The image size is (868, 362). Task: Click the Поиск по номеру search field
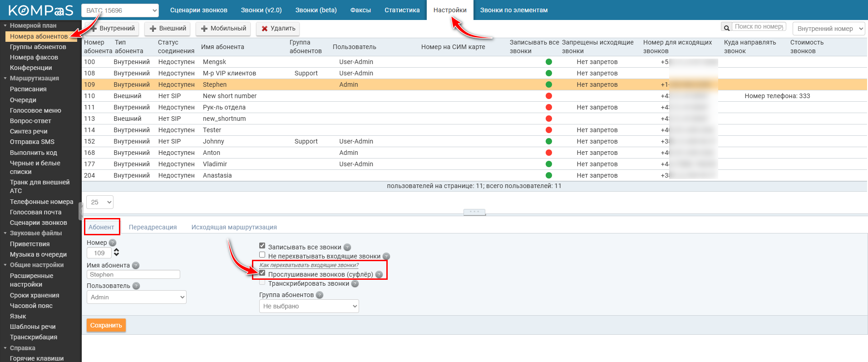click(x=759, y=27)
